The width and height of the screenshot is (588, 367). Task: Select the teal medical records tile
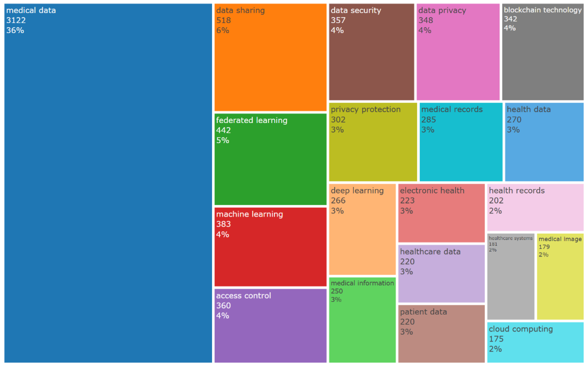pos(461,142)
